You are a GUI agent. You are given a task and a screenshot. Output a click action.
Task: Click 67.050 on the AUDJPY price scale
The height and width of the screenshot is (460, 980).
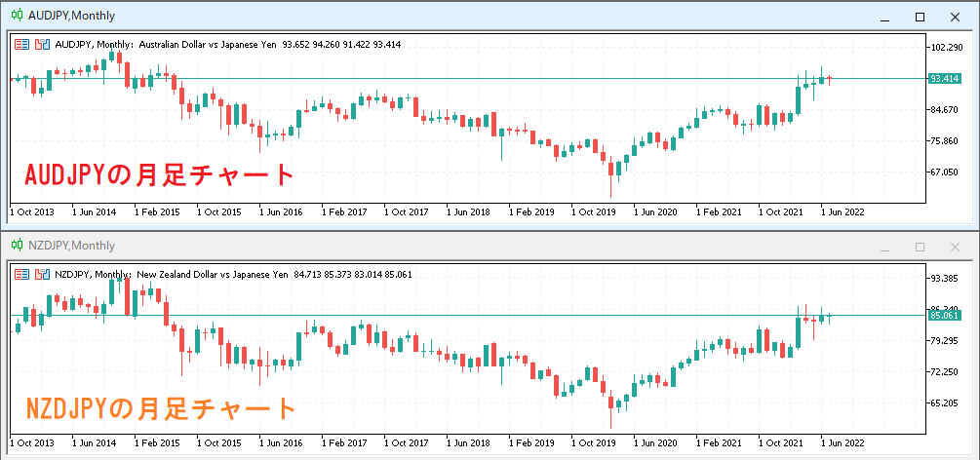coord(946,172)
